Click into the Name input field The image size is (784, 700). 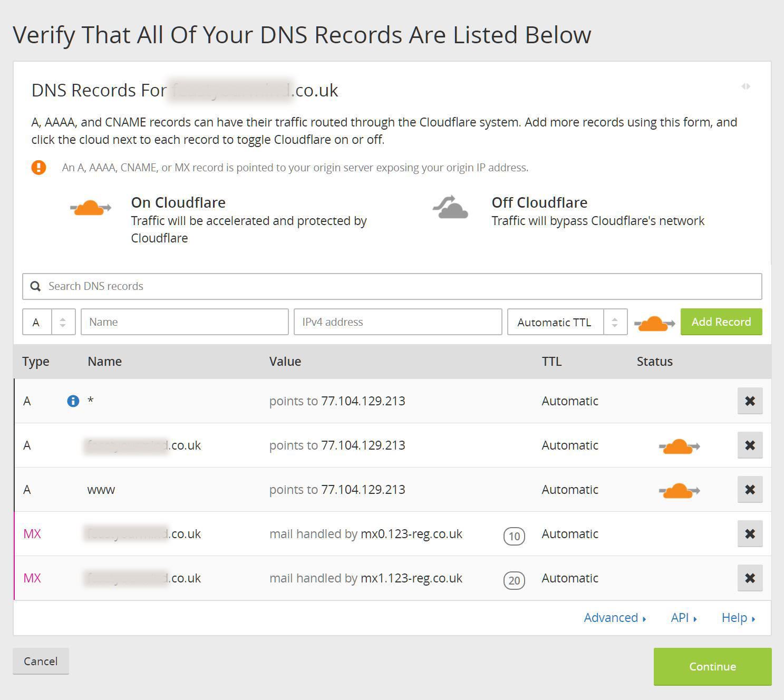click(x=185, y=322)
